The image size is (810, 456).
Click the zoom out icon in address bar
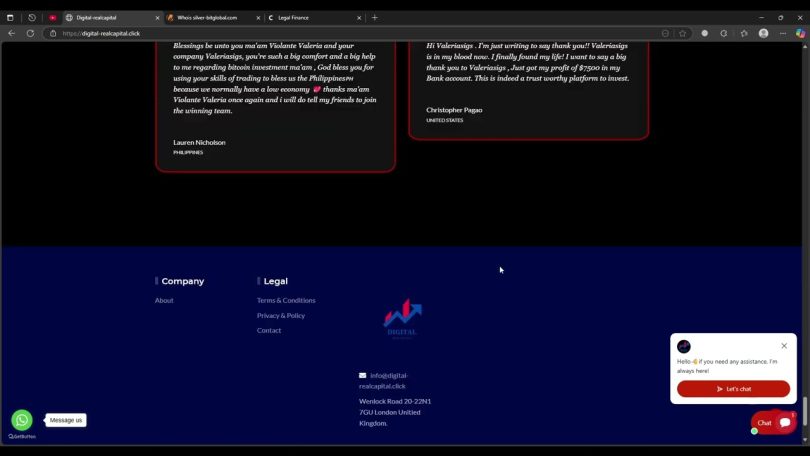(x=665, y=33)
